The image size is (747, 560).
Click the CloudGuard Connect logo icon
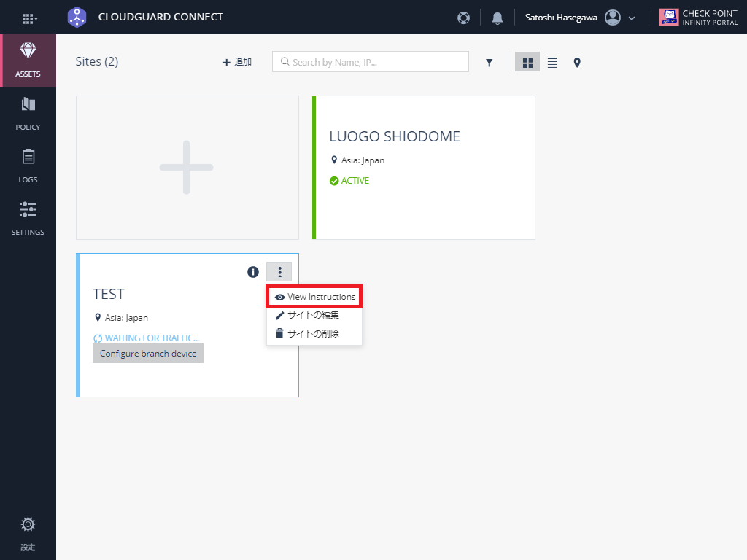pyautogui.click(x=77, y=17)
